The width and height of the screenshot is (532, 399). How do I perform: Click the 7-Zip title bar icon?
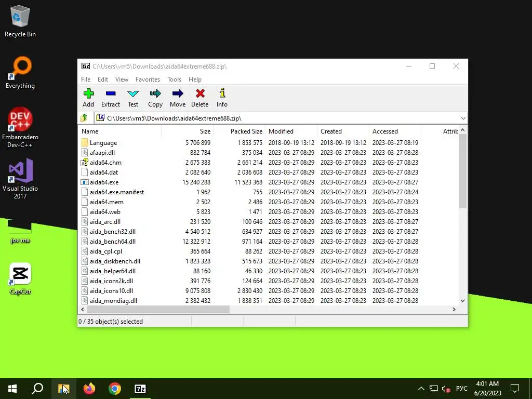86,66
